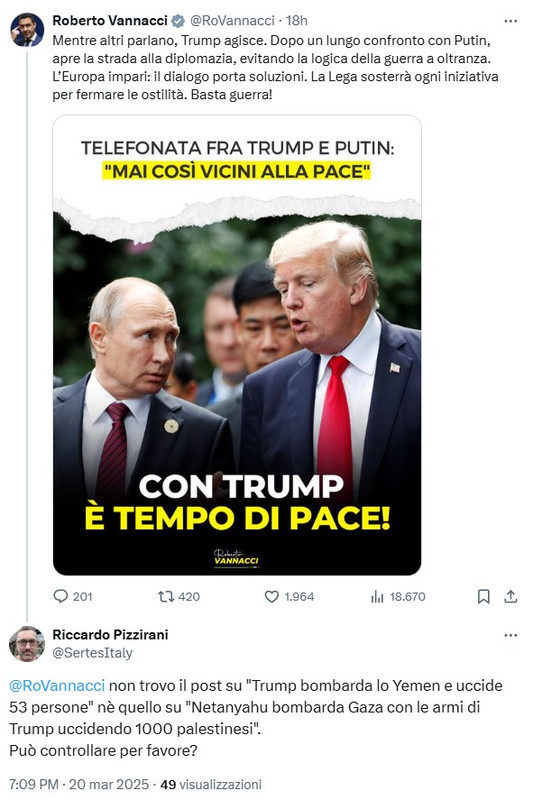This screenshot has height=800, width=533.
Task: Open the three-dot menu on Vannacci's post
Action: pos(511,21)
